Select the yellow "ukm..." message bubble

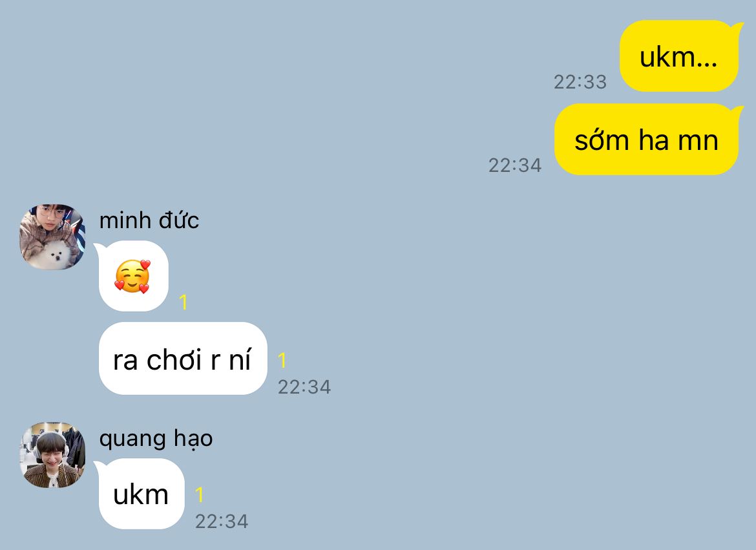679,56
